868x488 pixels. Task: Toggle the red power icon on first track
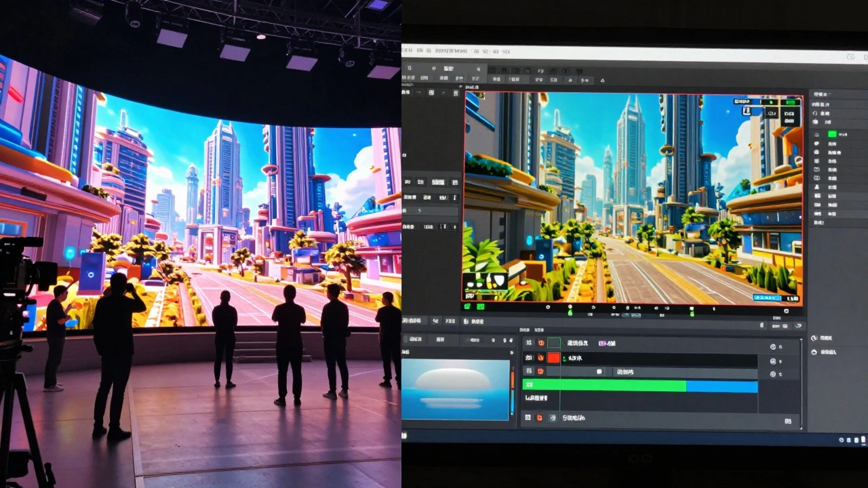[541, 342]
